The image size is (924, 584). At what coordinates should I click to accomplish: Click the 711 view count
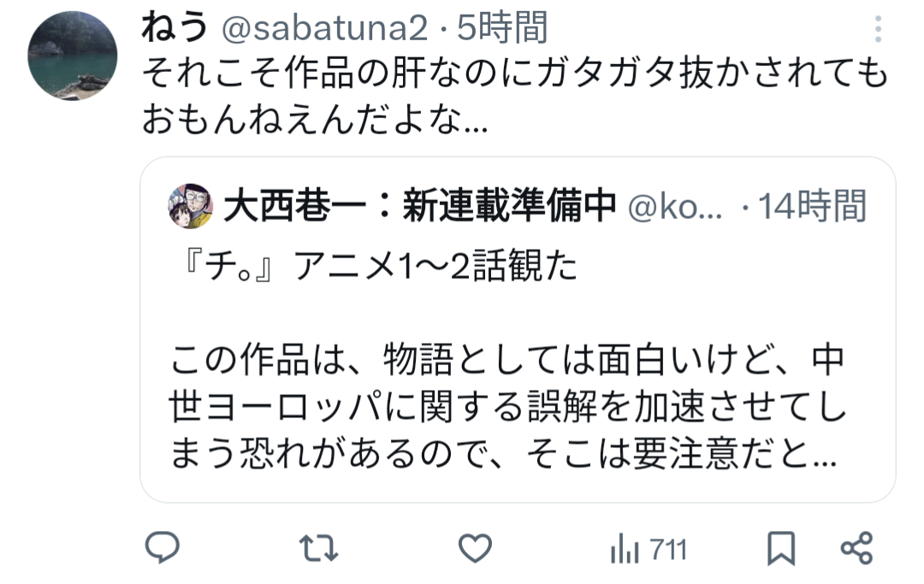(x=668, y=550)
